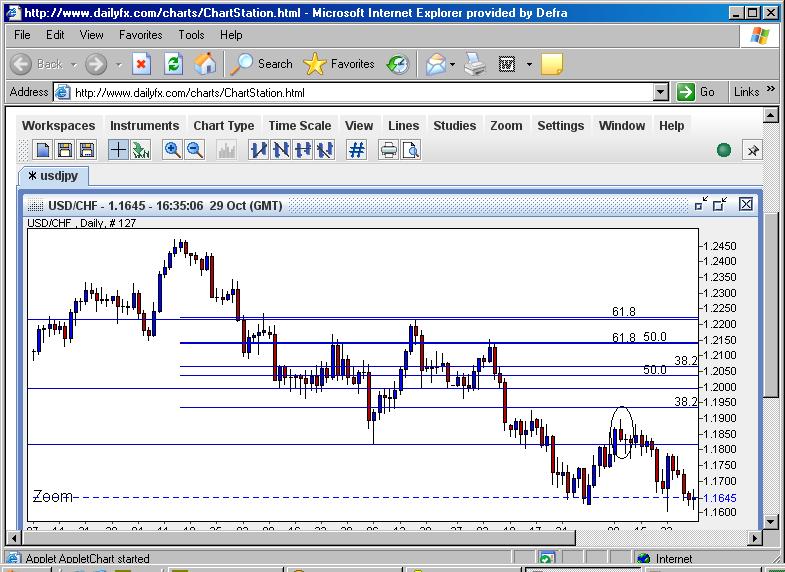Click the red X Stop button
Image resolution: width=785 pixels, height=572 pixels.
coord(142,64)
